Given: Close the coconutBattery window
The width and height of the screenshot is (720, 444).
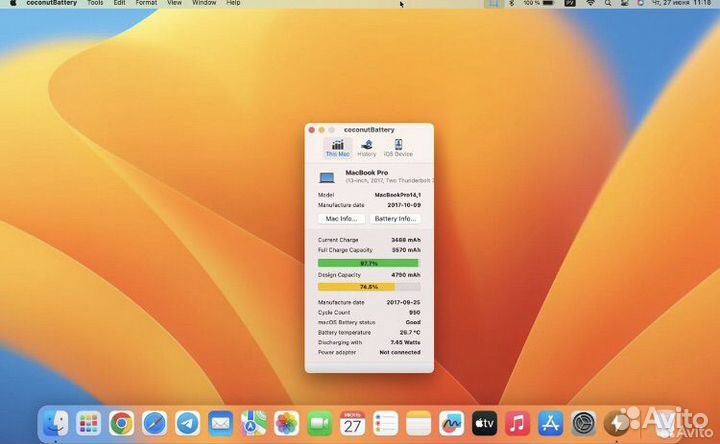Looking at the screenshot, I should pos(312,130).
